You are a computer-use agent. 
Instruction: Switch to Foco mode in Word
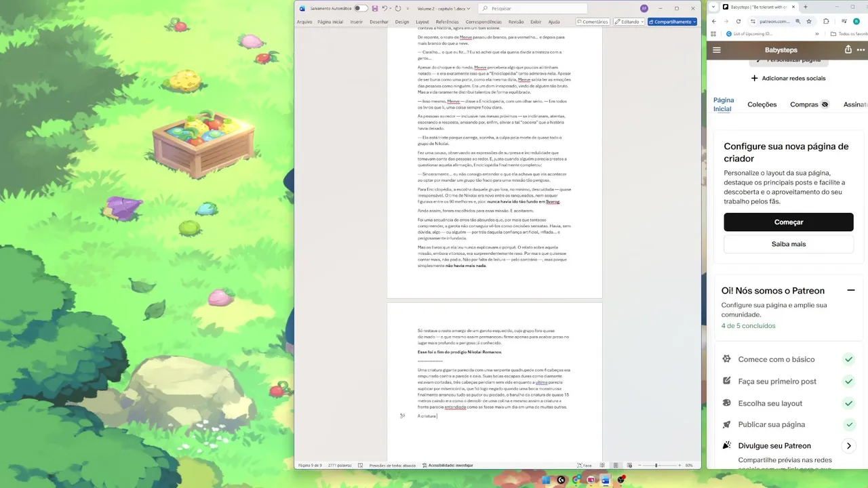pos(585,466)
